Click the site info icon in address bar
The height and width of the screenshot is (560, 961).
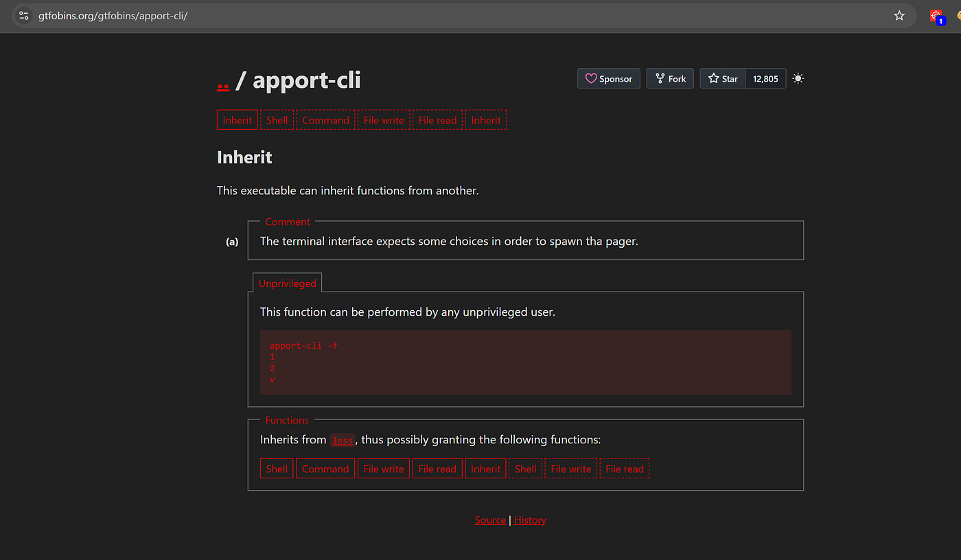pos(24,15)
